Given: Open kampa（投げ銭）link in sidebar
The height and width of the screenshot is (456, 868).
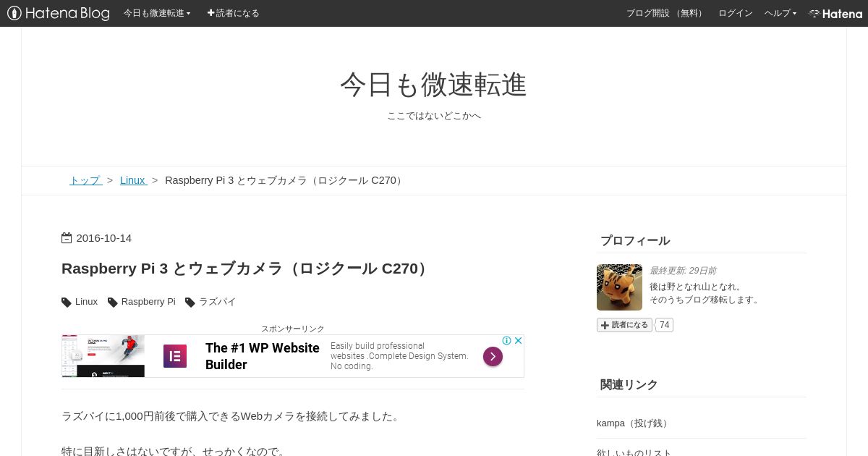Looking at the screenshot, I should pyautogui.click(x=634, y=423).
